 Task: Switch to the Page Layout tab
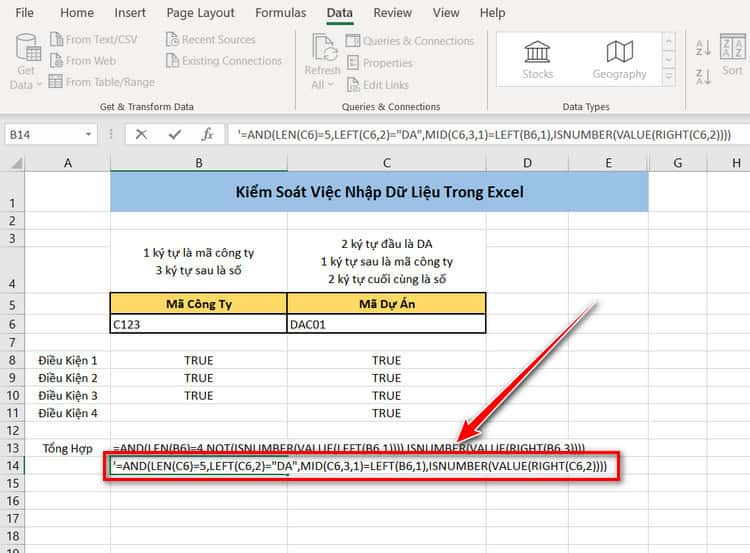click(200, 13)
